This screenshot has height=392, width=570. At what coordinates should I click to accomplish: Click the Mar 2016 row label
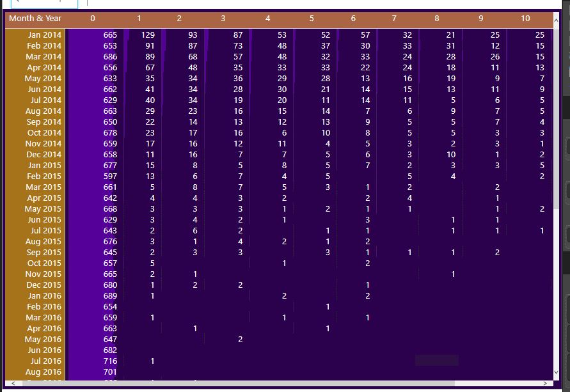(44, 318)
